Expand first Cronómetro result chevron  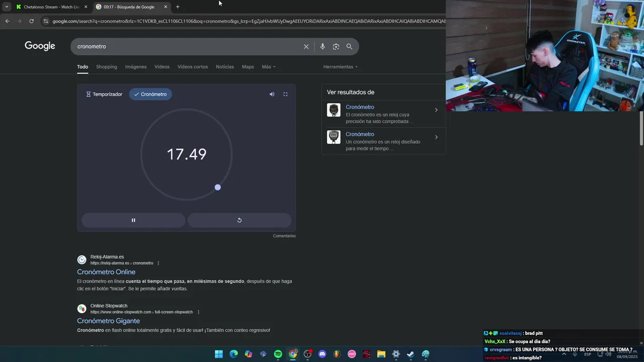pos(436,110)
